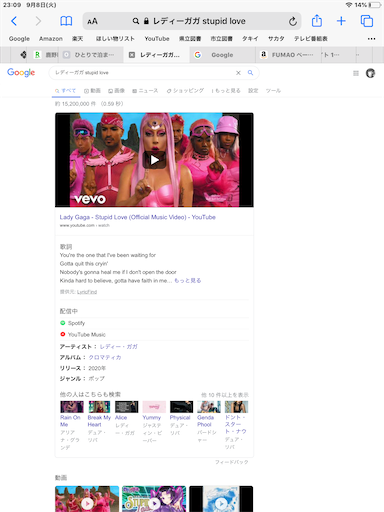Open the Rain On Me related search
The image size is (384, 512).
[71, 425]
